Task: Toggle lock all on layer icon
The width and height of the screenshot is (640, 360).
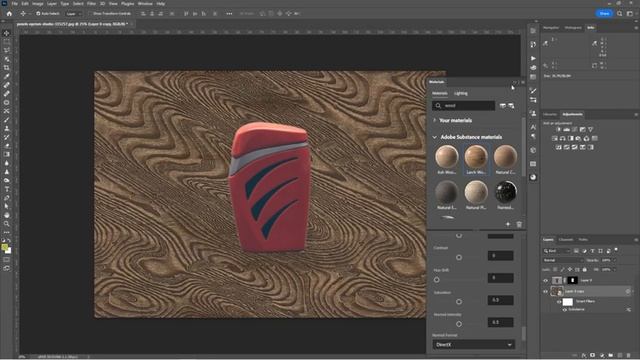Action: click(585, 270)
